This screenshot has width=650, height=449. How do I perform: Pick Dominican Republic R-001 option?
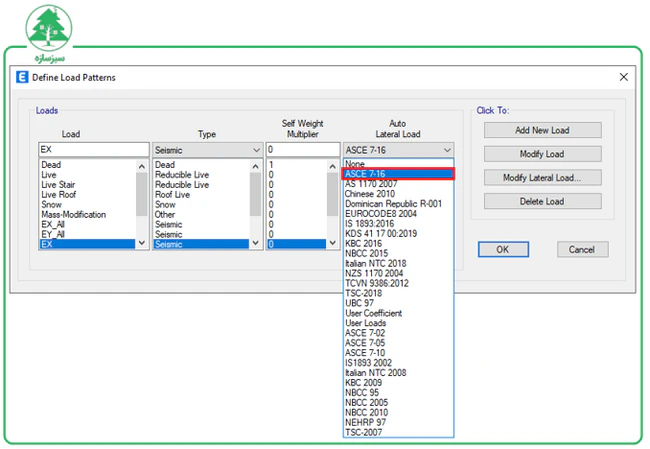tap(398, 204)
